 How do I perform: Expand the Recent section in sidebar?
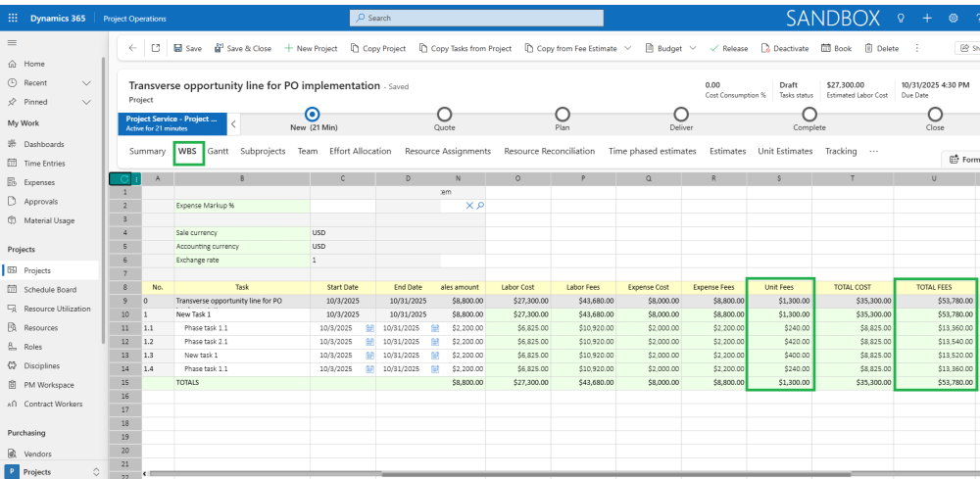click(x=86, y=83)
